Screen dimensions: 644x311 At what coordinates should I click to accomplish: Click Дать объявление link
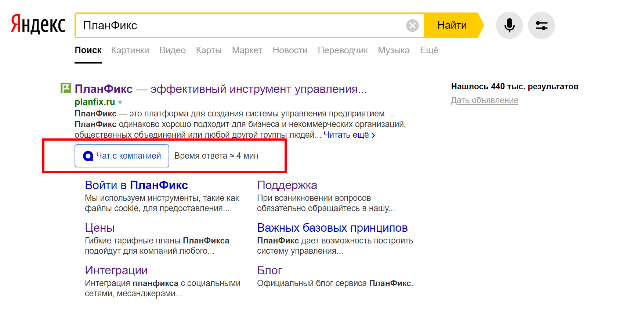(x=484, y=100)
